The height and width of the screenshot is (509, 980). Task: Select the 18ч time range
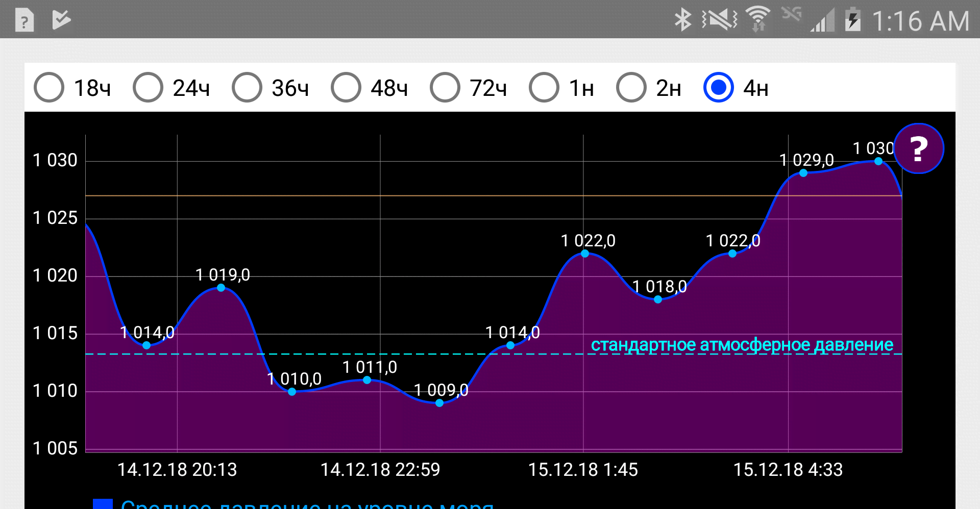72,88
